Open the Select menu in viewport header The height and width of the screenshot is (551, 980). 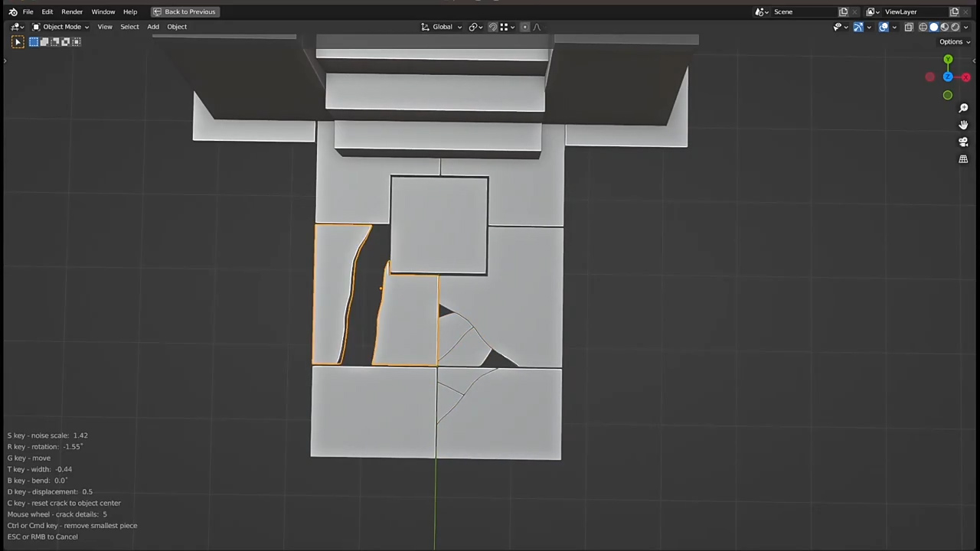tap(129, 27)
